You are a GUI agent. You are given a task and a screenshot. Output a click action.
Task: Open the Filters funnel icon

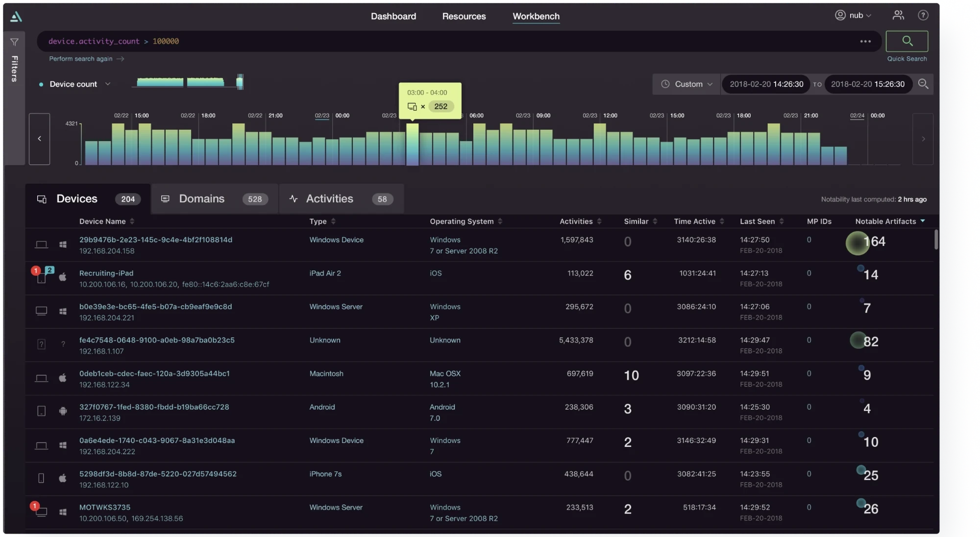click(x=14, y=42)
